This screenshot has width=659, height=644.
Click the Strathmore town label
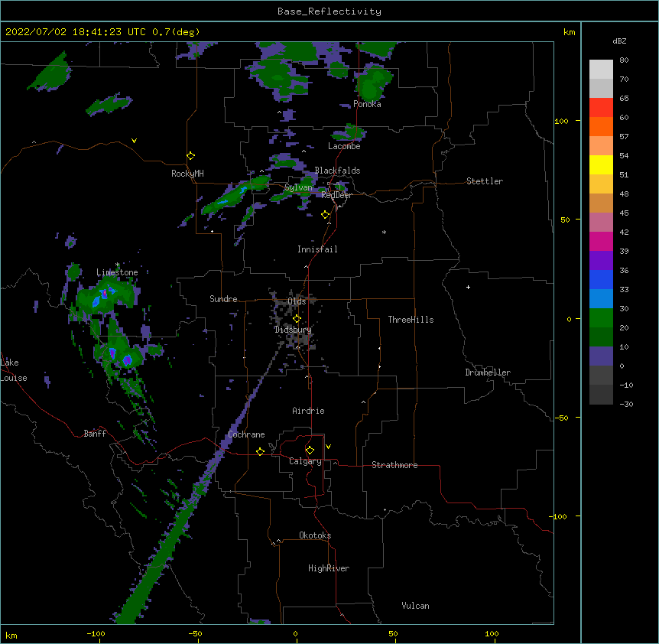pos(394,465)
